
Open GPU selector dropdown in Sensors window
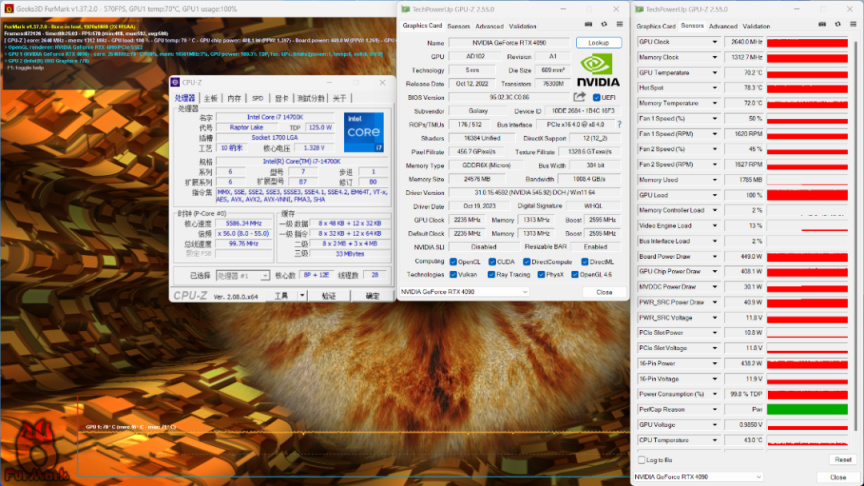click(698, 477)
